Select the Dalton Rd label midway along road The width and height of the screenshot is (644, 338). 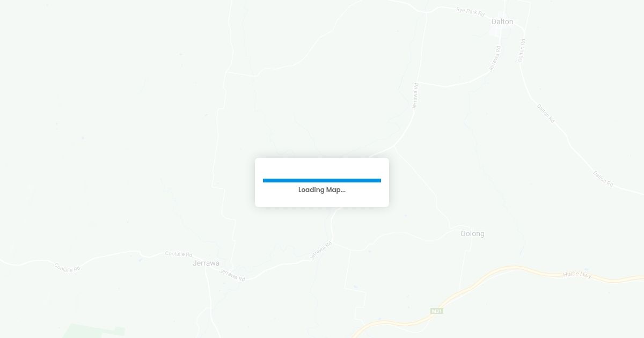(546, 113)
